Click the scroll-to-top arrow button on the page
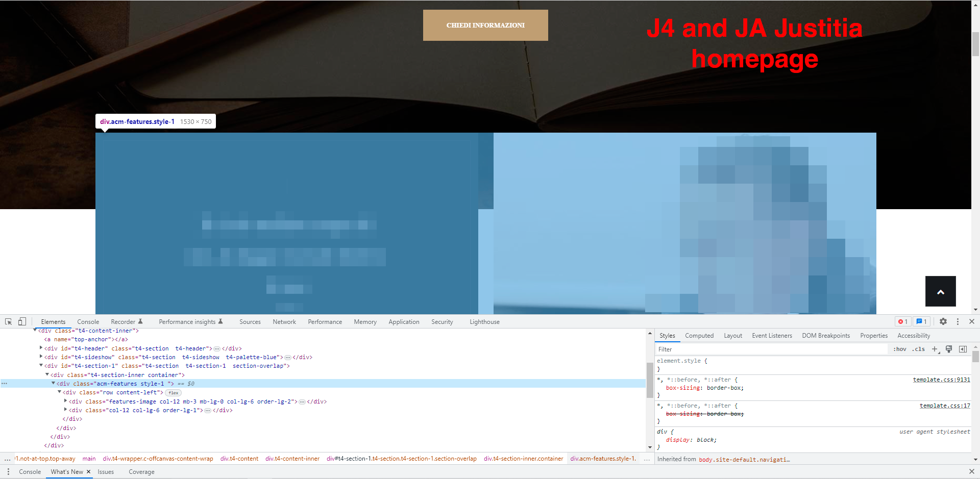 pos(941,291)
